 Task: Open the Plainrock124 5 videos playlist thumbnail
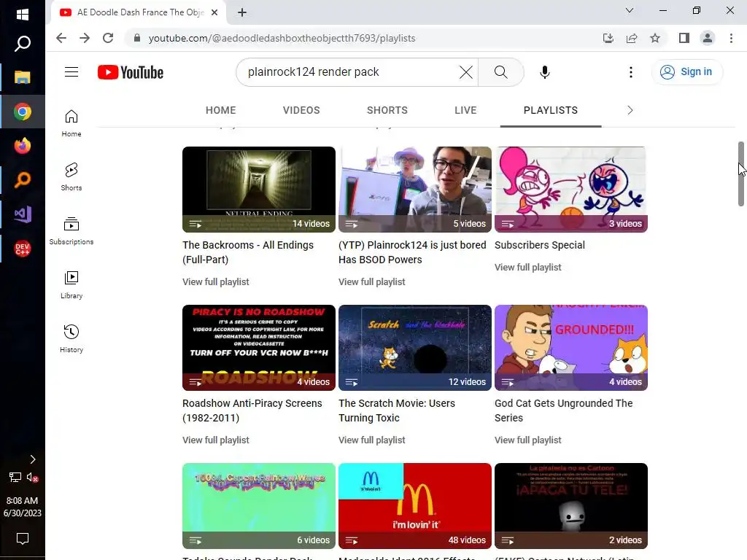pos(415,190)
